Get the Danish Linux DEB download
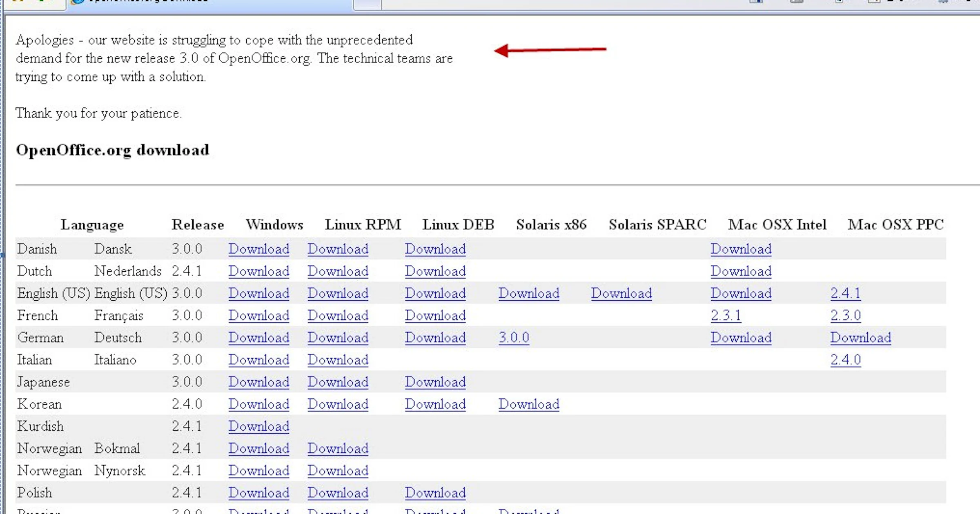980x514 pixels. pos(435,249)
